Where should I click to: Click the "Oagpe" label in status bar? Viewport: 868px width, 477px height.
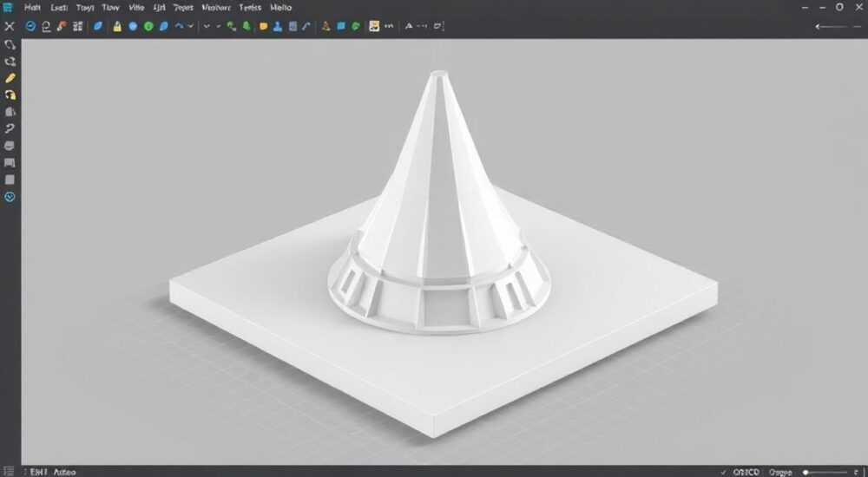[780, 472]
